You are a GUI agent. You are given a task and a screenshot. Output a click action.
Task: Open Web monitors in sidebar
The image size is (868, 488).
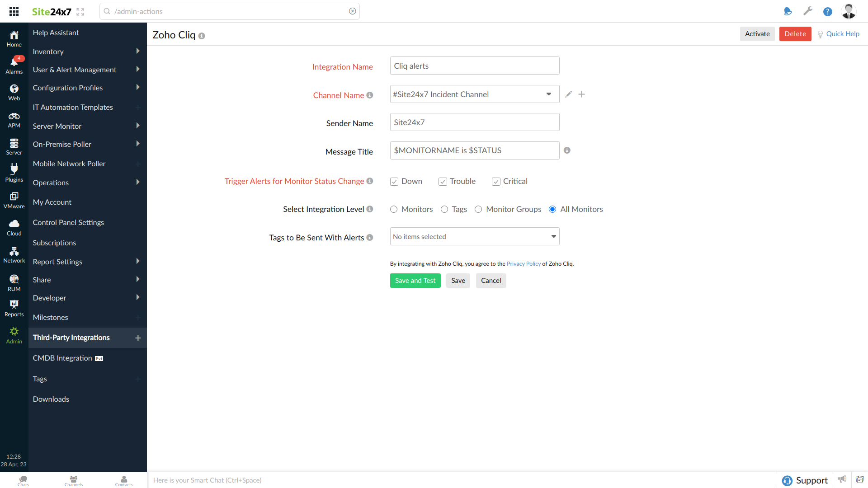[x=14, y=93]
